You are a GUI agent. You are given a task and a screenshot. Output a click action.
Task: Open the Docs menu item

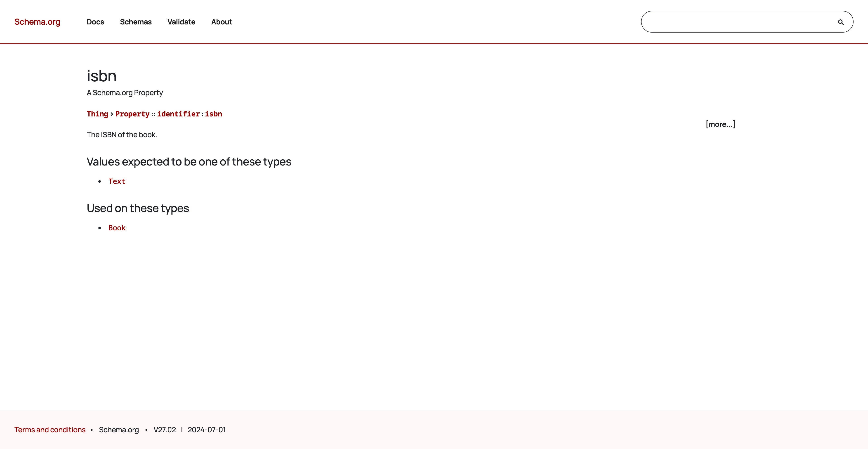(x=95, y=22)
